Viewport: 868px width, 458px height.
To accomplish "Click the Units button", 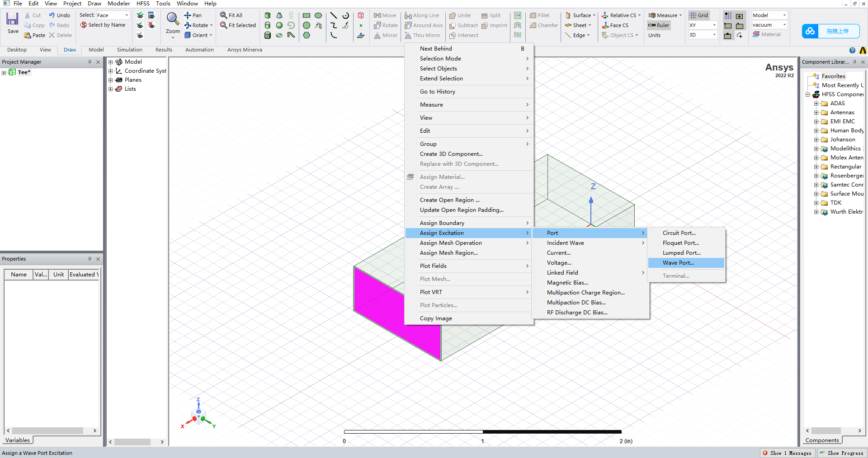I will [654, 35].
